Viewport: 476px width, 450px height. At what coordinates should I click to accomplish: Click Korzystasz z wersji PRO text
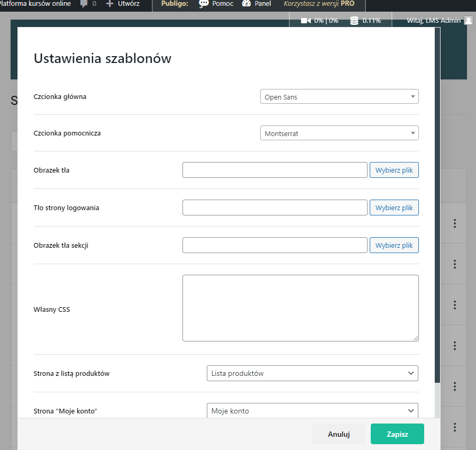319,4
